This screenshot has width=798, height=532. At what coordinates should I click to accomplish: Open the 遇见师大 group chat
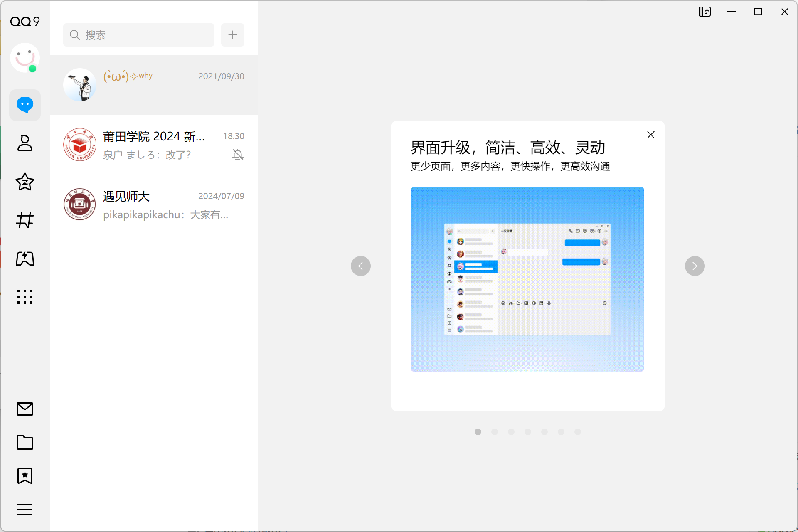[154, 204]
